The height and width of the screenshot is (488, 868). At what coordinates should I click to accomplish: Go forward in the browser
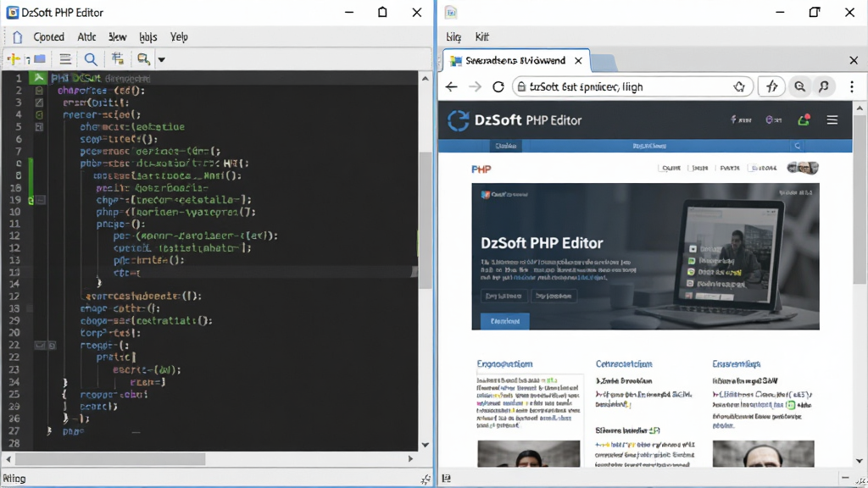[475, 87]
